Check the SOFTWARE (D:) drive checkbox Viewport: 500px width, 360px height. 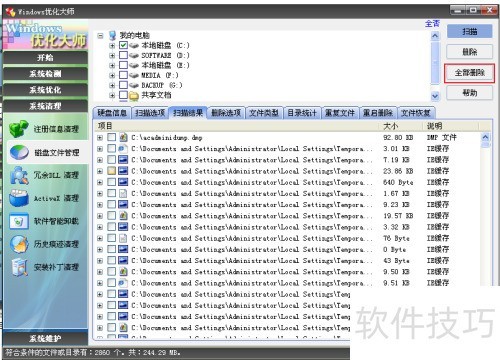pyautogui.click(x=123, y=55)
